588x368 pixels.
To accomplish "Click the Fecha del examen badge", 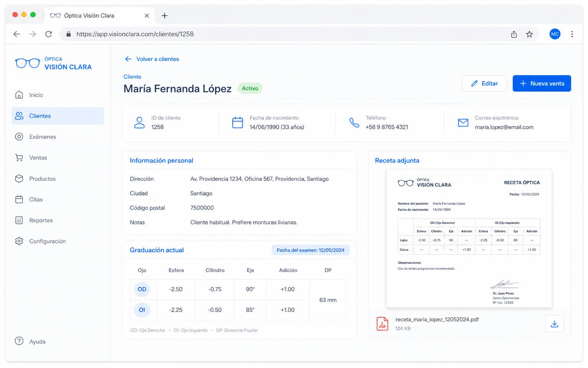I will pos(310,250).
